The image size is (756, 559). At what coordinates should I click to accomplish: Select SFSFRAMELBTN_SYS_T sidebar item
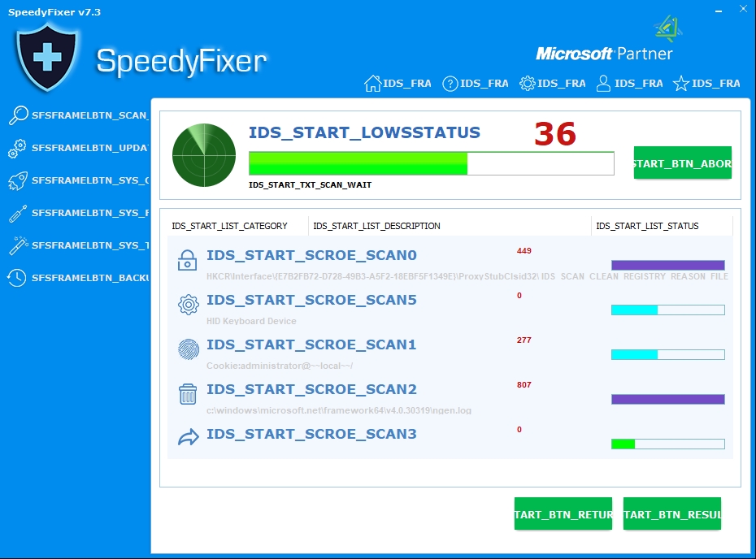[x=89, y=245]
